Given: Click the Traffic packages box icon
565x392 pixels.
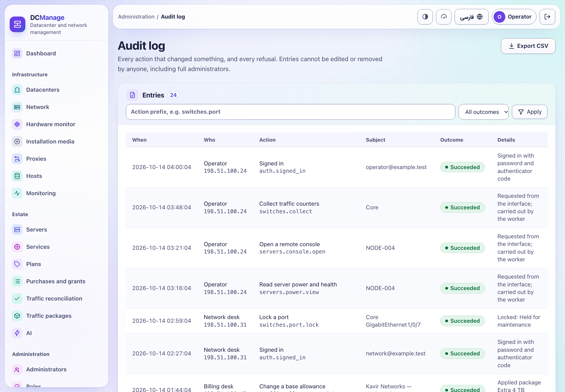Looking at the screenshot, I should (17, 316).
